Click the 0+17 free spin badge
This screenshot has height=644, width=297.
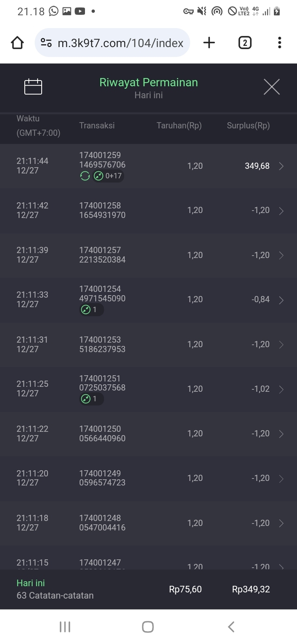pos(108,176)
